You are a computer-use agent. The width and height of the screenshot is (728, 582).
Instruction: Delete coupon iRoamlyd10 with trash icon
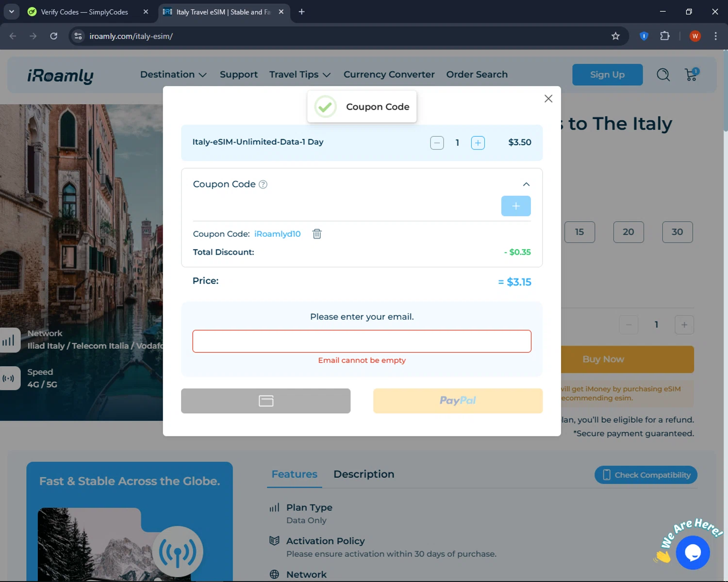point(317,234)
